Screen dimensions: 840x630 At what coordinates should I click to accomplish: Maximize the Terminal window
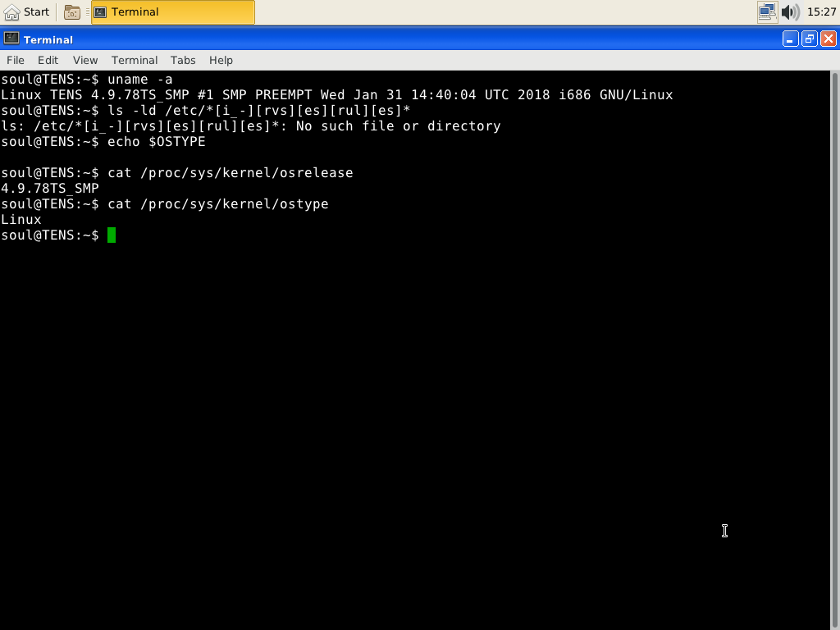coord(810,39)
